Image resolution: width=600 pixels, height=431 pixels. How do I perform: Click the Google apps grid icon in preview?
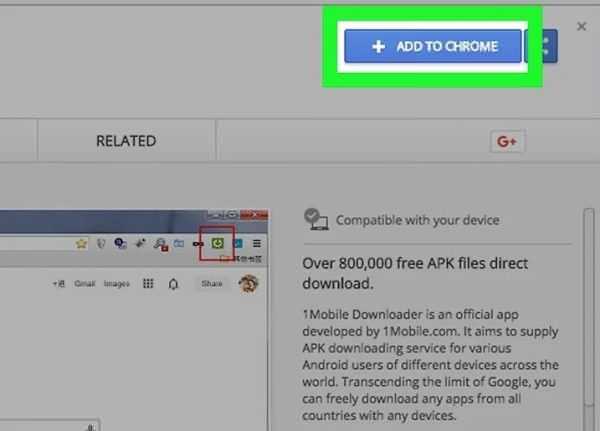point(148,284)
